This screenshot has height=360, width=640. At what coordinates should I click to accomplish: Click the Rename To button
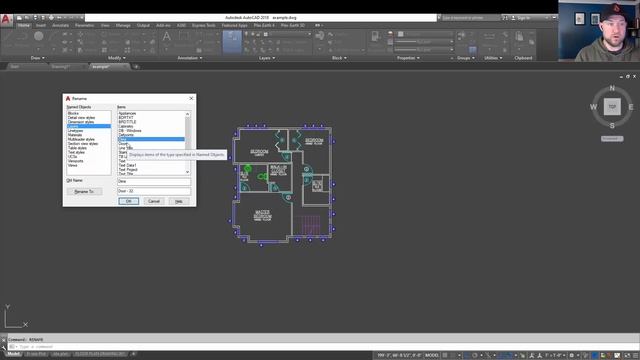coord(84,191)
